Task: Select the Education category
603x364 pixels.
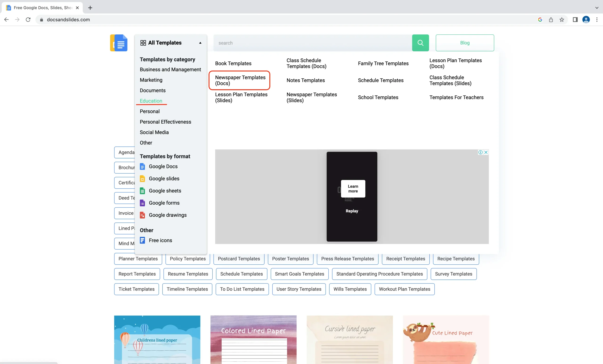Action: coord(151,101)
